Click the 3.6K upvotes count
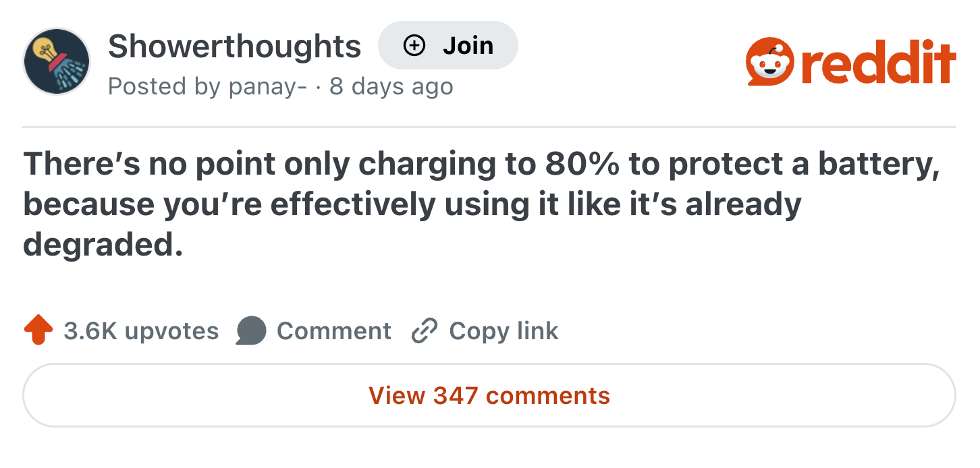 (x=141, y=331)
